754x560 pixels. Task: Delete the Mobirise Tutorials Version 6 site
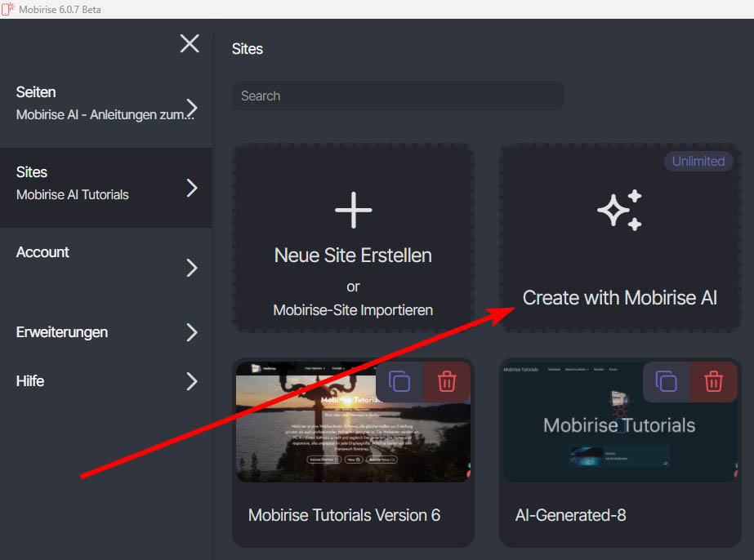point(447,382)
